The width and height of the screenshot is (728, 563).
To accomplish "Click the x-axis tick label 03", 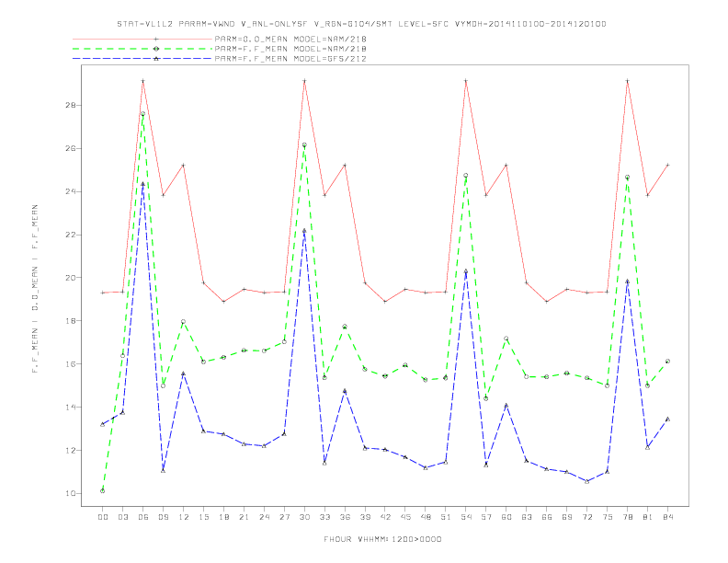I will (x=122, y=517).
